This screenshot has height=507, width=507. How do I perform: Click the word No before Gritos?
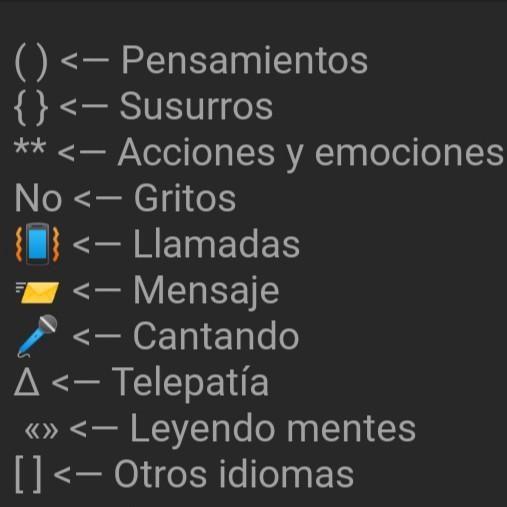point(38,198)
